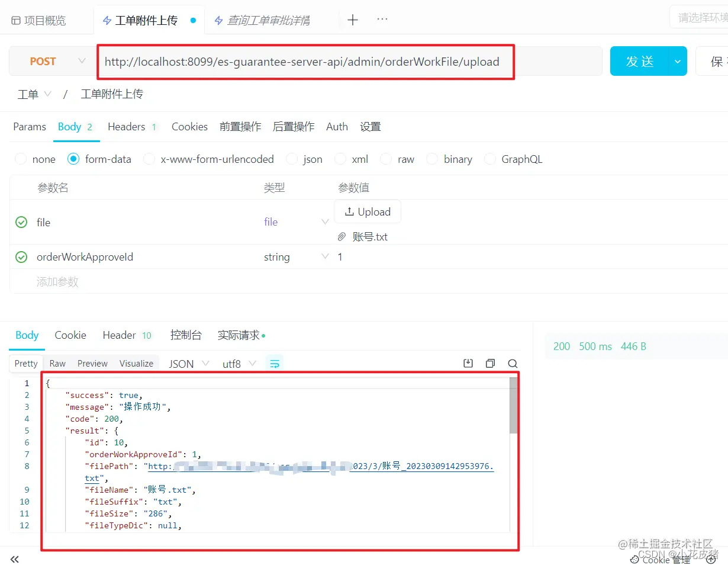728x565 pixels.
Task: Open the response Header tab
Action: pos(127,335)
